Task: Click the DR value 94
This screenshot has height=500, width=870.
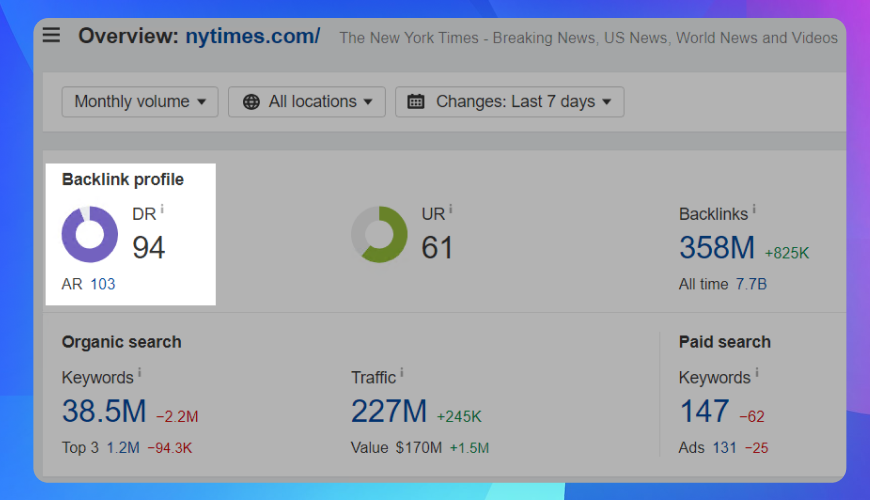Action: pyautogui.click(x=149, y=248)
